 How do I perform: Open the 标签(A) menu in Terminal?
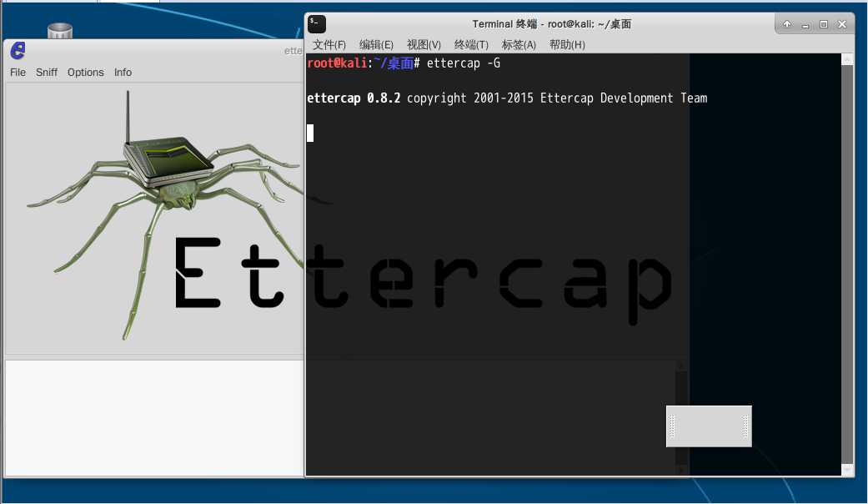519,45
